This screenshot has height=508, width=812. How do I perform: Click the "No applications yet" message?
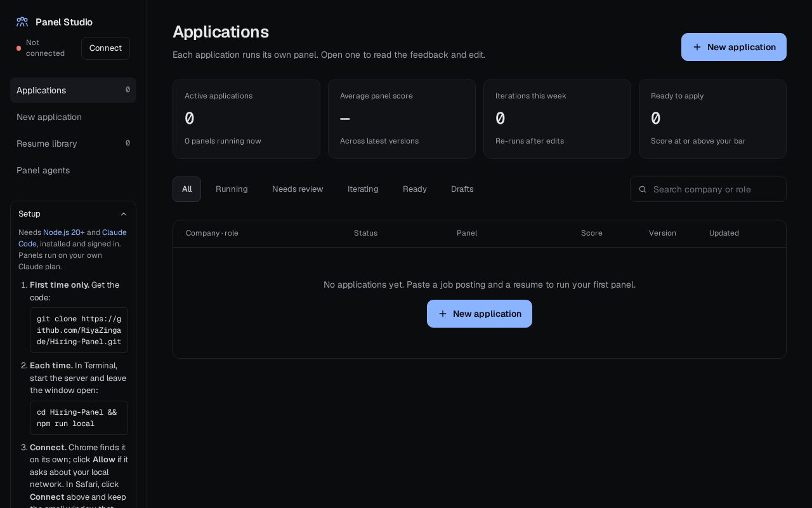pyautogui.click(x=480, y=284)
